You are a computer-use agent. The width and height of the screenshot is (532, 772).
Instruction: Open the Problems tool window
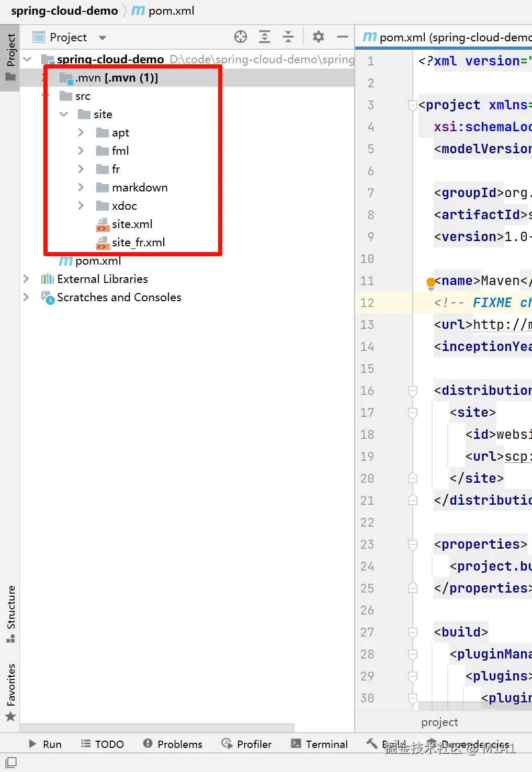coord(173,744)
